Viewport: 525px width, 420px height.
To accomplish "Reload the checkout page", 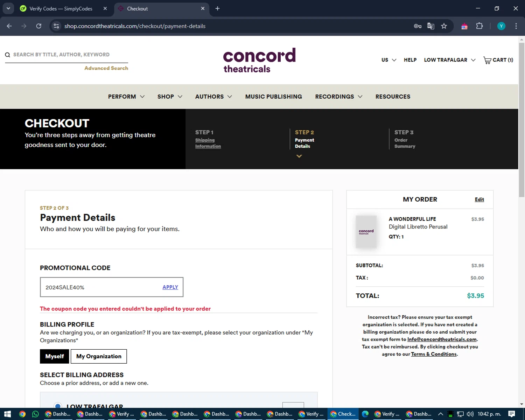I will click(39, 26).
